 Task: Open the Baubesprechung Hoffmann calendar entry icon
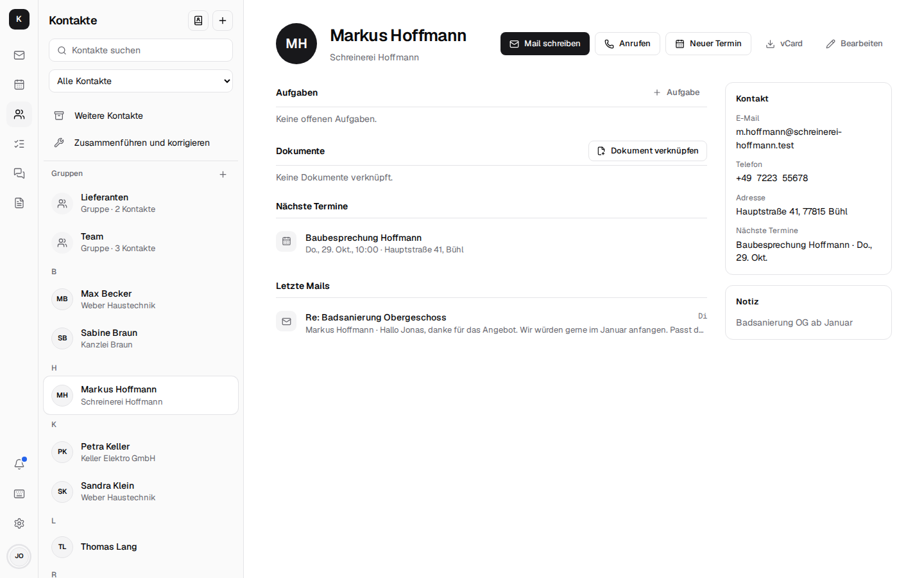(286, 241)
